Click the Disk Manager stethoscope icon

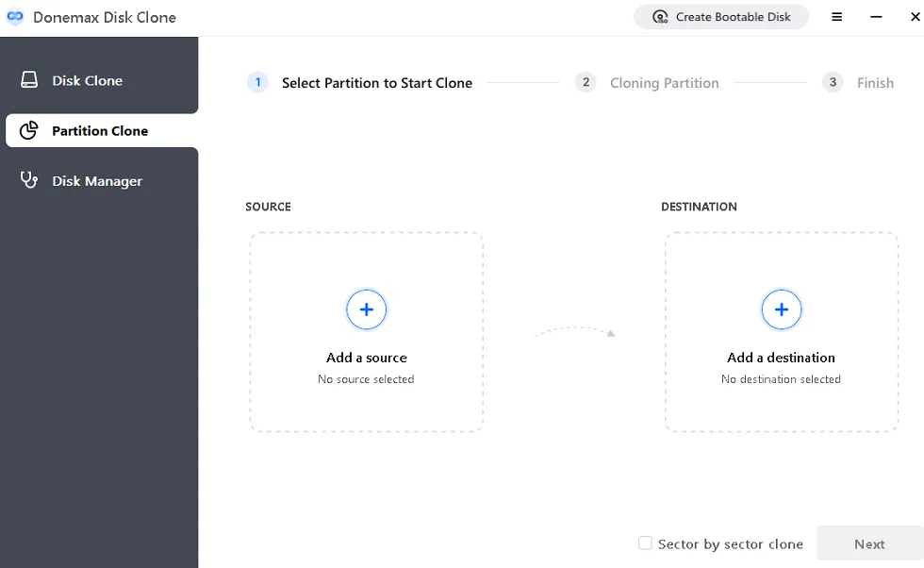29,180
